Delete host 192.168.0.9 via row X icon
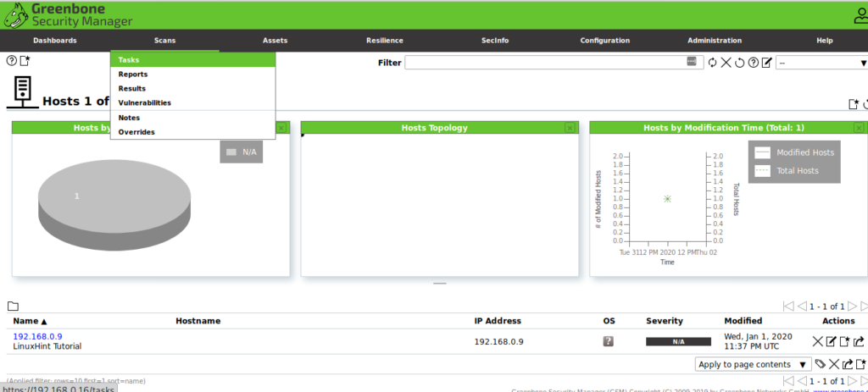This screenshot has width=868, height=392. click(817, 341)
